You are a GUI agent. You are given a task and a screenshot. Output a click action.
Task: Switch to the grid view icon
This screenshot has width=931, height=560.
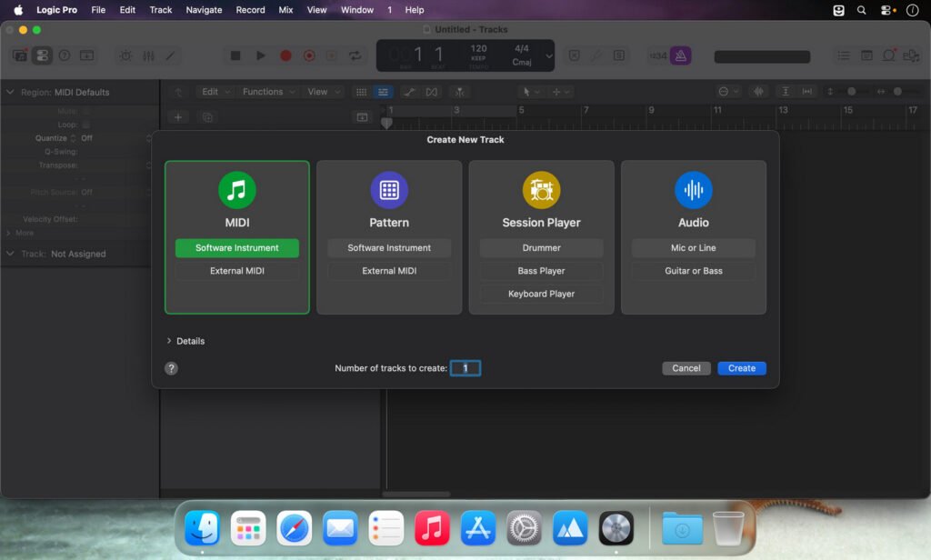tap(361, 92)
